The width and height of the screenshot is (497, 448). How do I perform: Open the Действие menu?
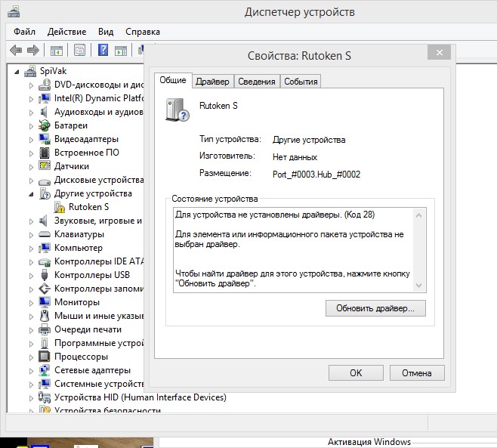(66, 32)
